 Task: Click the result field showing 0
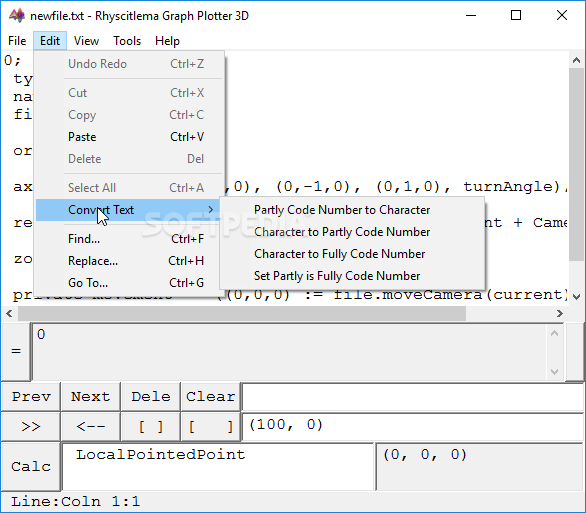click(x=290, y=352)
